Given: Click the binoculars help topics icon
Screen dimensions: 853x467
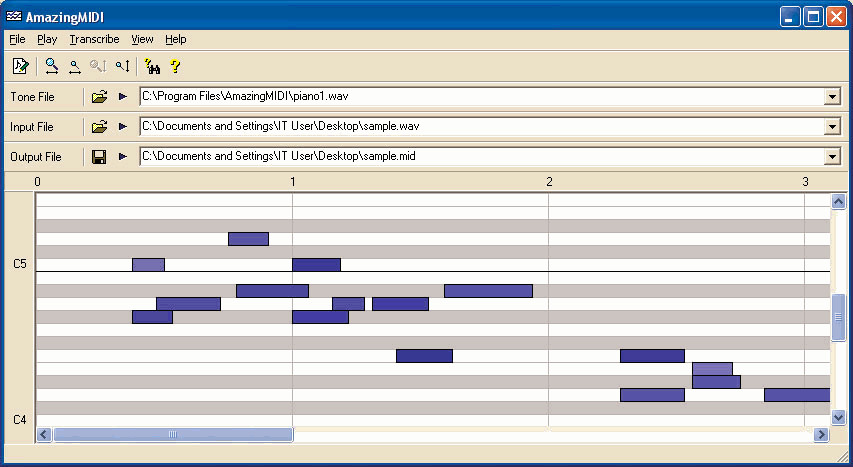Looking at the screenshot, I should click(x=152, y=66).
